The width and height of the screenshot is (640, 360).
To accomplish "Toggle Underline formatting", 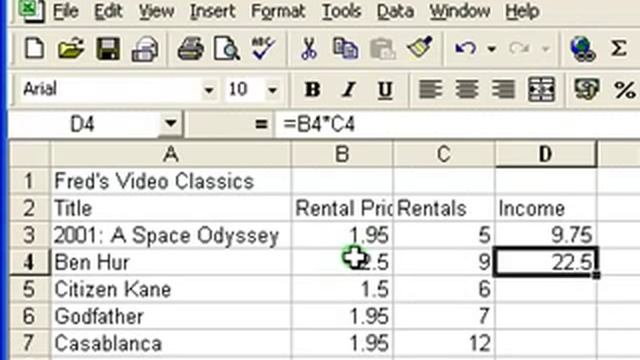I will 385,90.
